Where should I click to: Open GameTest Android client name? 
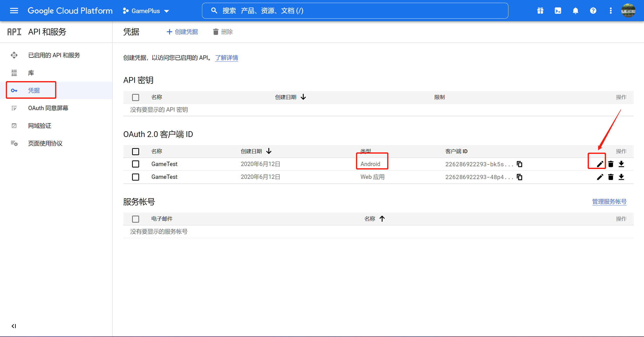click(164, 164)
